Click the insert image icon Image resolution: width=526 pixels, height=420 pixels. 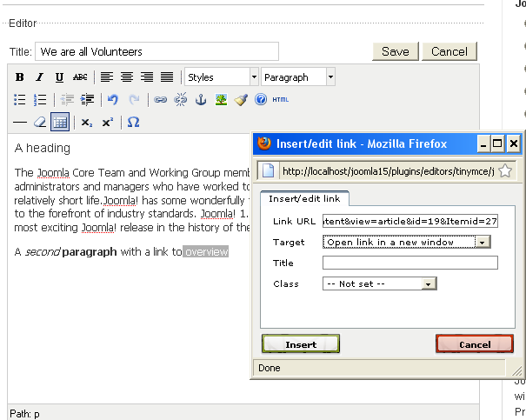click(221, 100)
